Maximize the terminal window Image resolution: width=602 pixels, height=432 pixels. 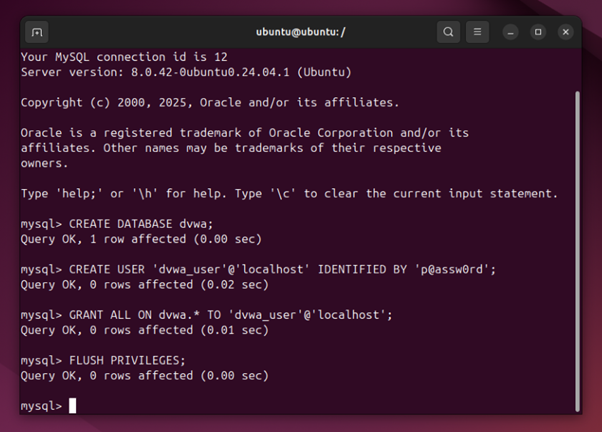538,32
